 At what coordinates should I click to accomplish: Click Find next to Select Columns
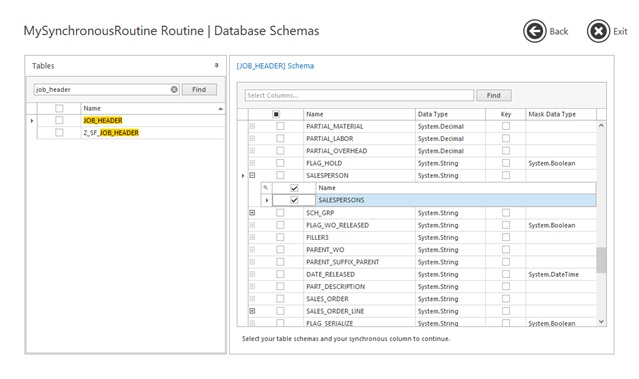click(x=494, y=95)
